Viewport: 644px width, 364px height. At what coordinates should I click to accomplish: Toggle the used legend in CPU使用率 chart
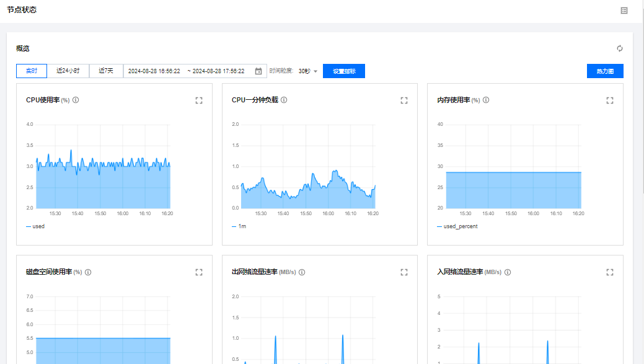coord(36,226)
